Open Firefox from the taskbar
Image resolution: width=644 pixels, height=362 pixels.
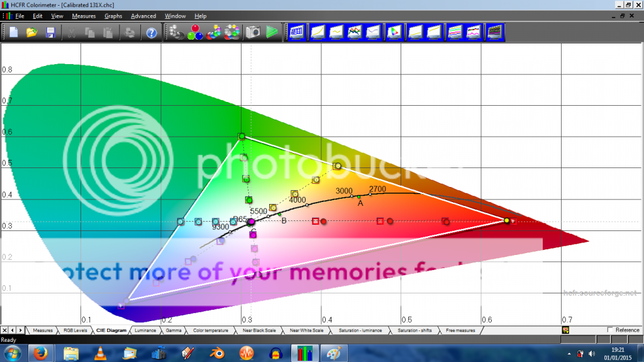click(x=40, y=353)
